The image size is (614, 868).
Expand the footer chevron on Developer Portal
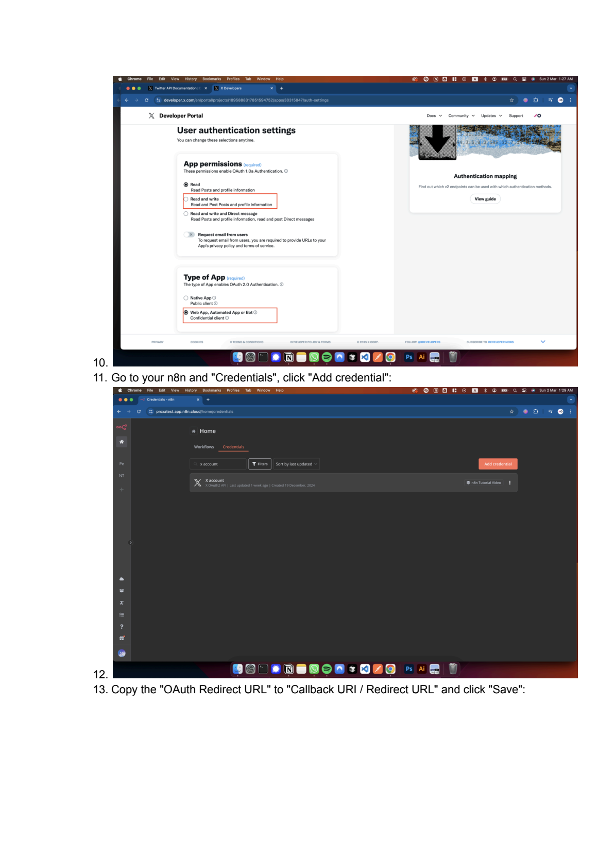[x=543, y=342]
